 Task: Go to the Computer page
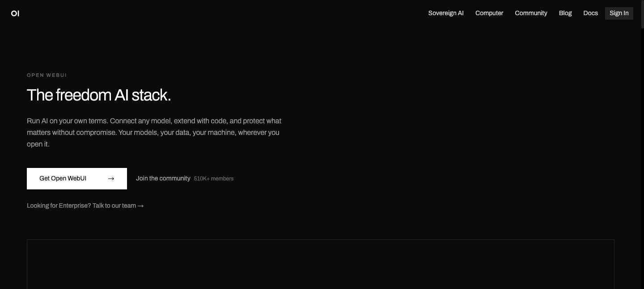pyautogui.click(x=489, y=13)
